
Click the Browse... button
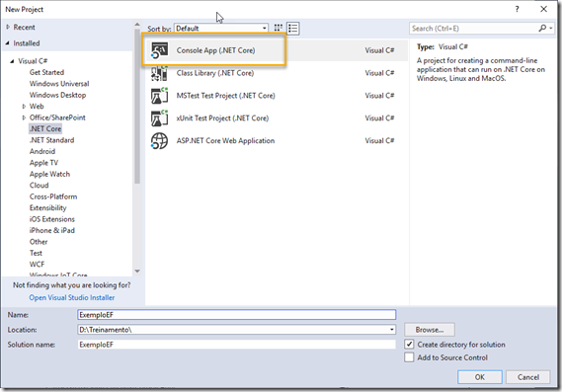click(430, 330)
